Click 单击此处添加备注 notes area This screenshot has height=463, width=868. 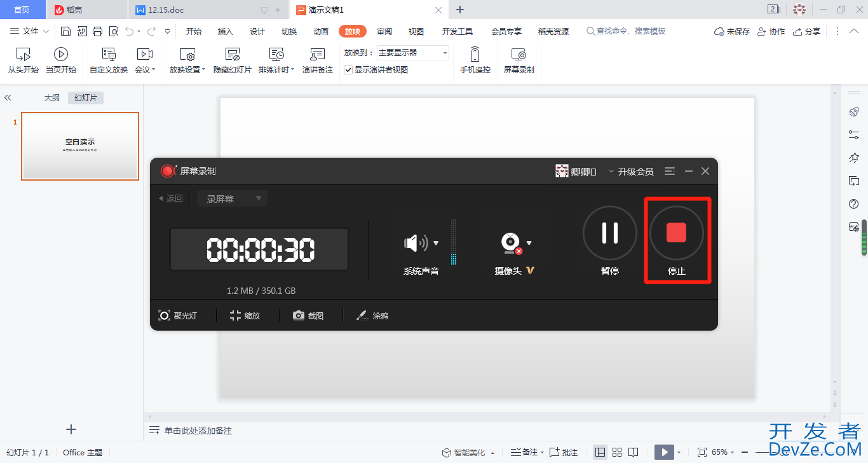[x=198, y=431]
